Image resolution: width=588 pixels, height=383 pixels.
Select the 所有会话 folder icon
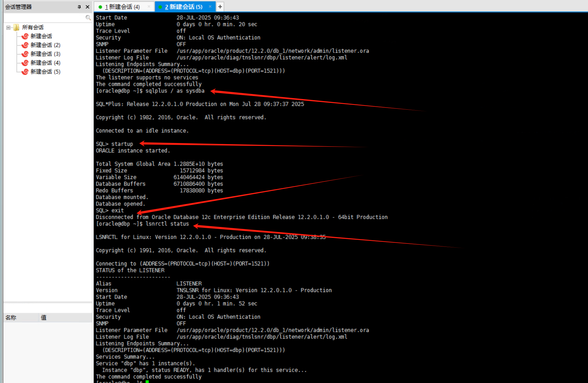[17, 27]
